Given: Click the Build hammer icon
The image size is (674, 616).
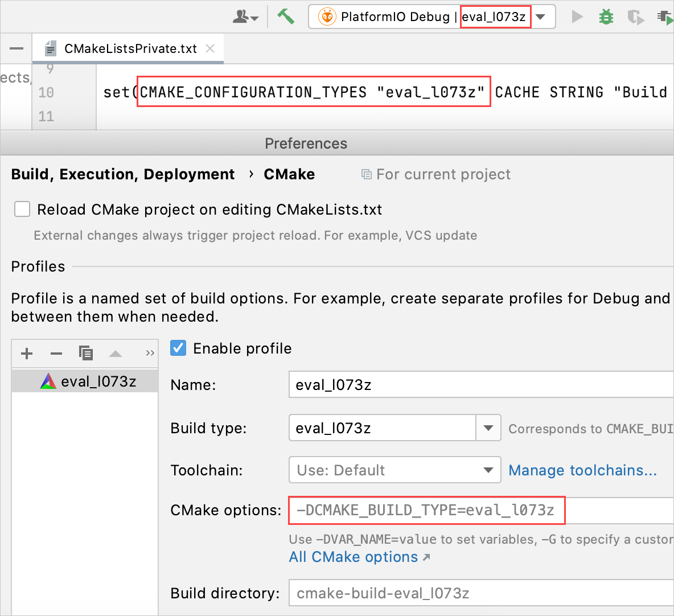Looking at the screenshot, I should click(x=285, y=17).
